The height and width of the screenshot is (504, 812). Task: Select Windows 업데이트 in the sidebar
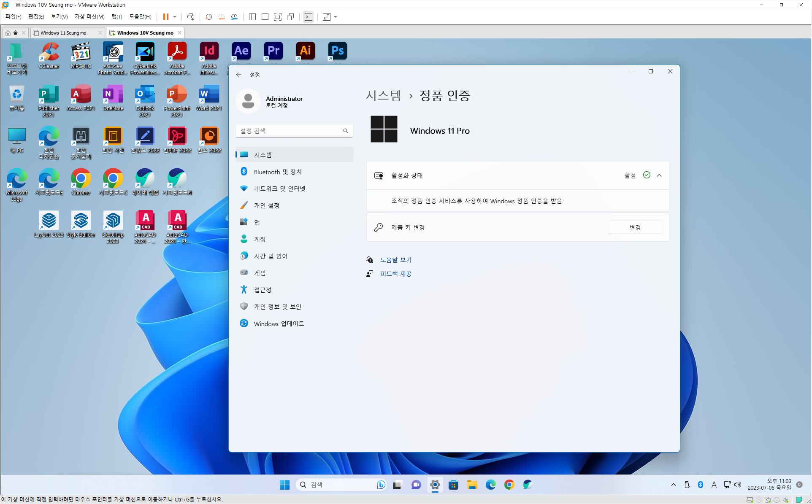(279, 323)
